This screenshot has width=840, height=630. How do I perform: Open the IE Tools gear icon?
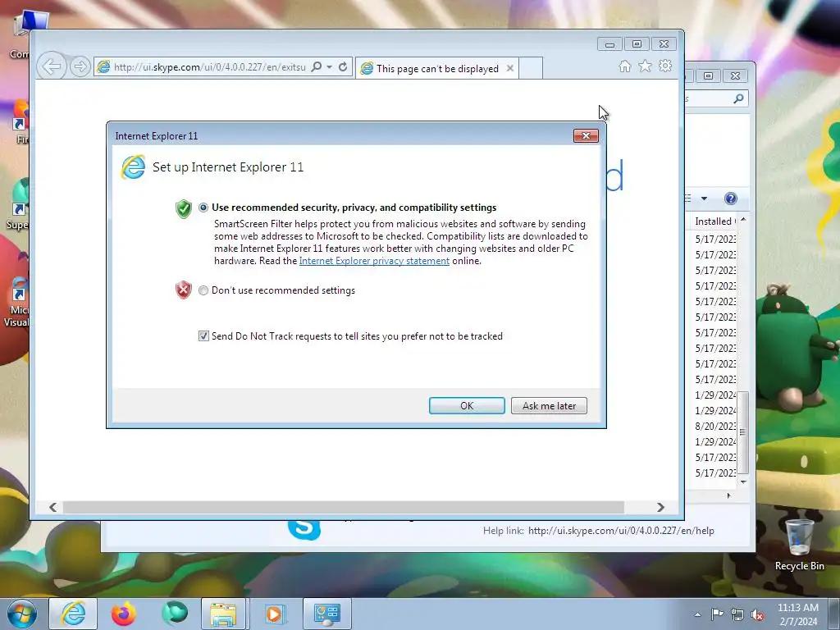coord(665,66)
